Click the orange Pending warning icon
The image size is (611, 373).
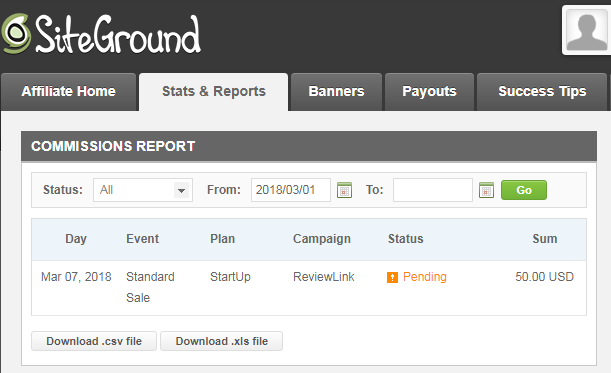coord(392,277)
